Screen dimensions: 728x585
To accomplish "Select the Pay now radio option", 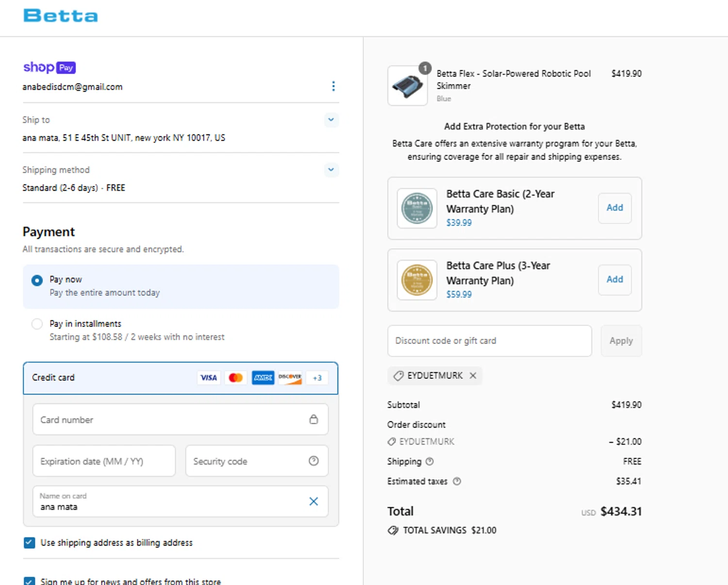I will pos(37,280).
